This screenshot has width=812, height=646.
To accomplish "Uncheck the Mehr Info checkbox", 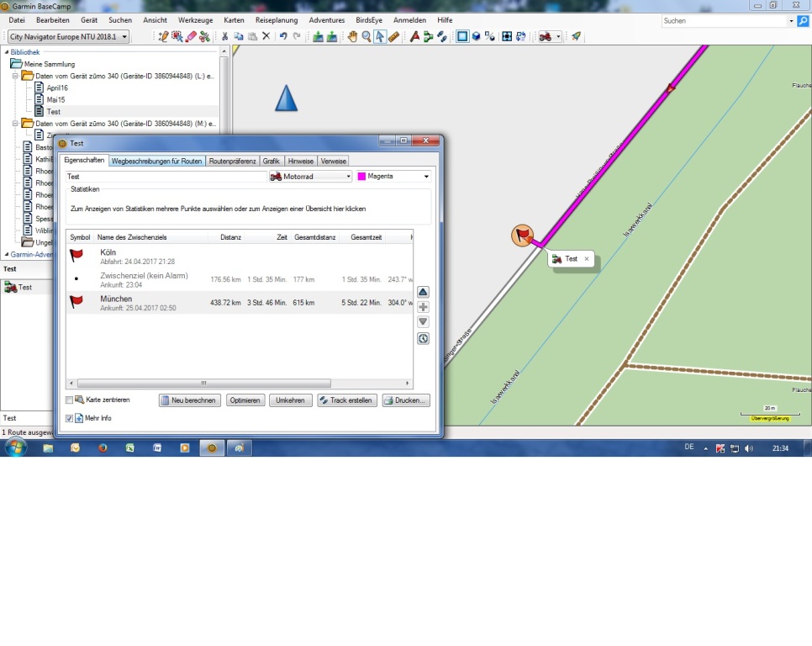I will pyautogui.click(x=70, y=418).
